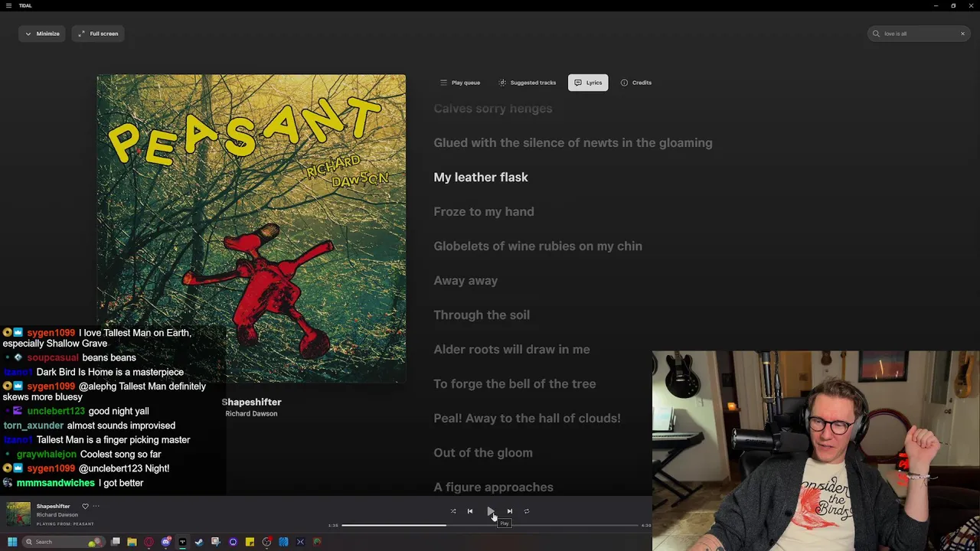Screen dimensions: 980x551
Task: Jump to lyric 'Alder roots will draw in me'
Action: 511,350
